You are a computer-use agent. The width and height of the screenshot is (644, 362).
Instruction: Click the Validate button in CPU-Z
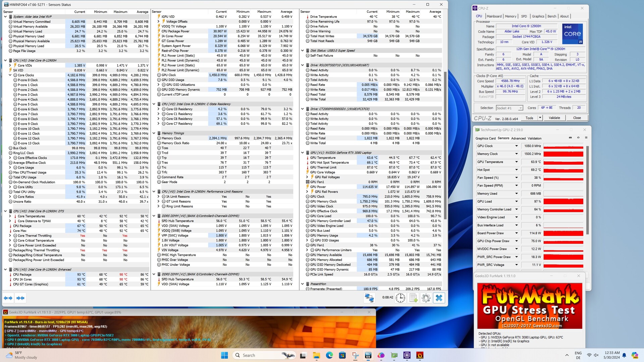554,118
